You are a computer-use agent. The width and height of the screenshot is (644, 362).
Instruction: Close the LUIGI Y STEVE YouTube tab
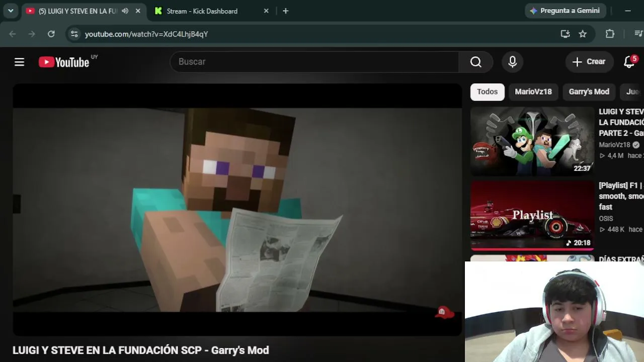[x=138, y=11]
